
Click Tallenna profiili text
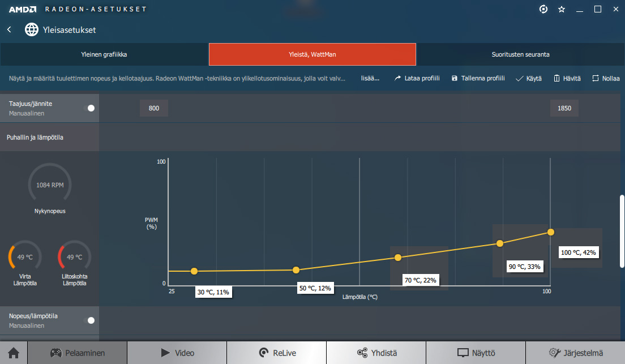(x=483, y=78)
